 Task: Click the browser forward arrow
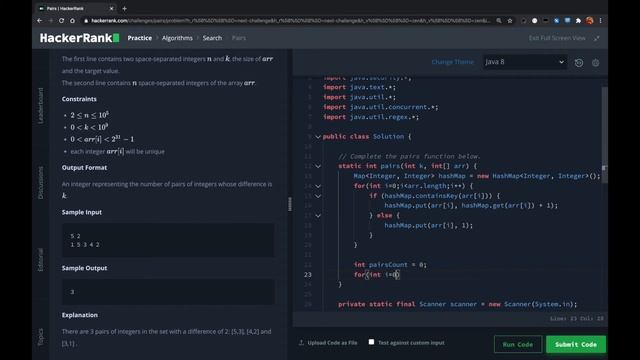(x=50, y=20)
